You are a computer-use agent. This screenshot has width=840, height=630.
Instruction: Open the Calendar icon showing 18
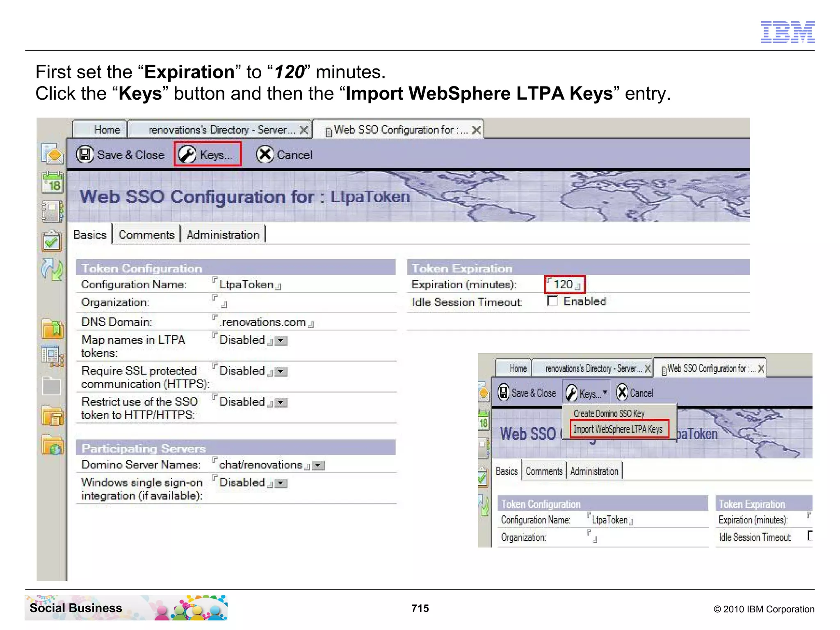point(52,183)
